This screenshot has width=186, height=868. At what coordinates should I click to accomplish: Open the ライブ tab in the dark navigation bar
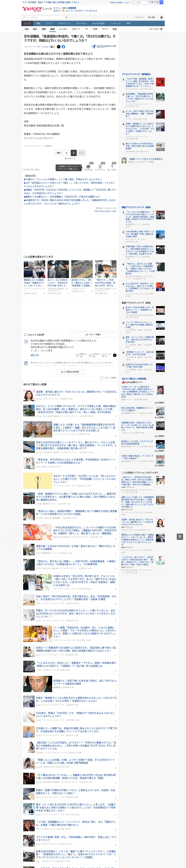(49, 24)
